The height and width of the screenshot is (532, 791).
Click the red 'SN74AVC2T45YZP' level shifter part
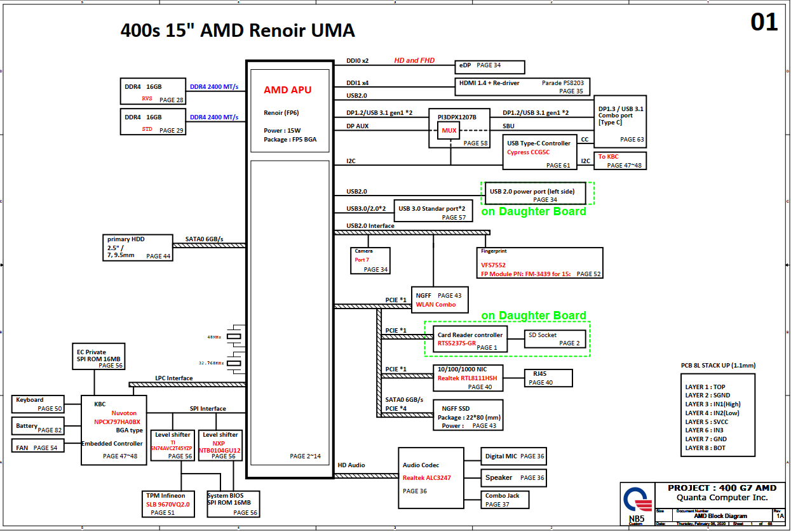(x=172, y=448)
